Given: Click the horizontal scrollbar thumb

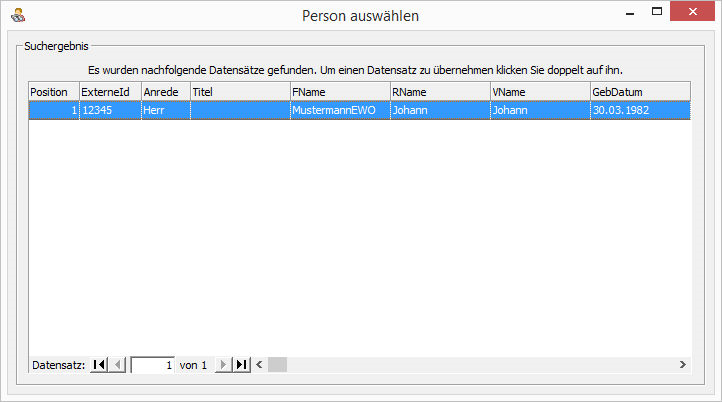Looking at the screenshot, I should pyautogui.click(x=277, y=365).
